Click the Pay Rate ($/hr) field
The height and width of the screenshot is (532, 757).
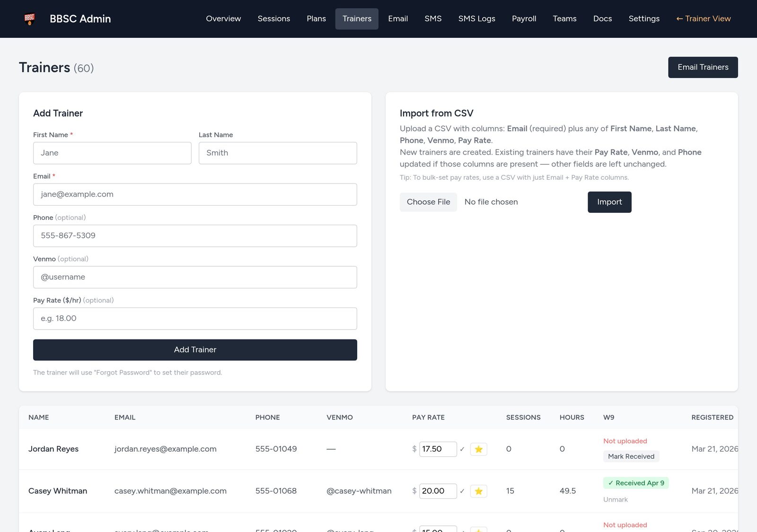click(x=195, y=319)
